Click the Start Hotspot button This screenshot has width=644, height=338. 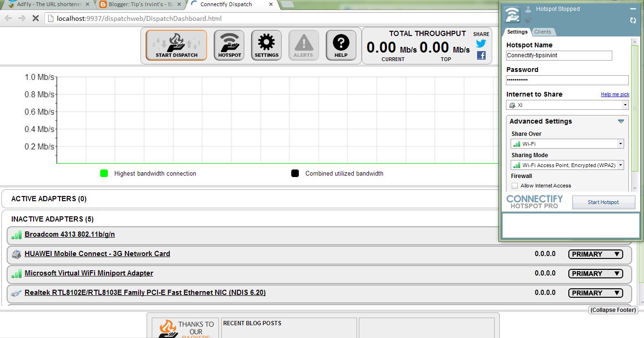pos(603,202)
